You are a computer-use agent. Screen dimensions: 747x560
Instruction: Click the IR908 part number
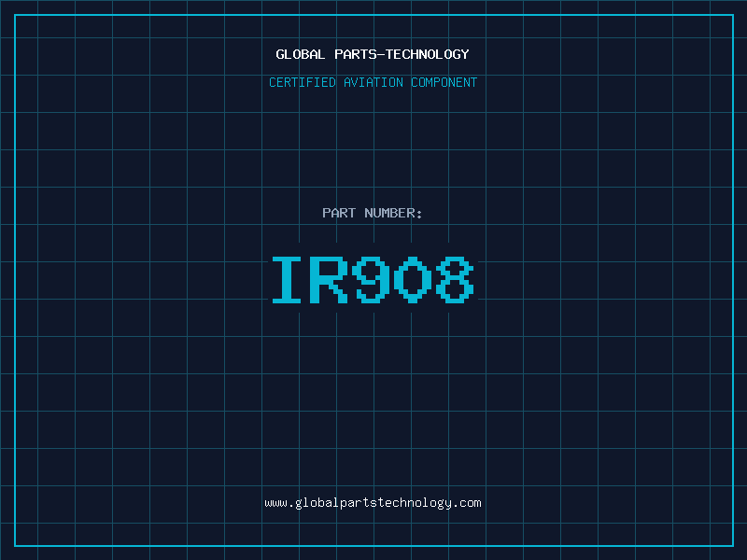coord(373,280)
